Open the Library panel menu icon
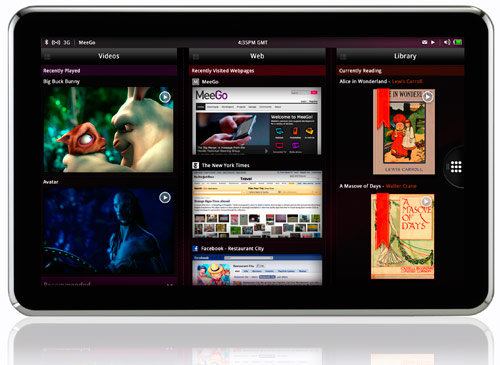This screenshot has height=365, width=500. (343, 56)
